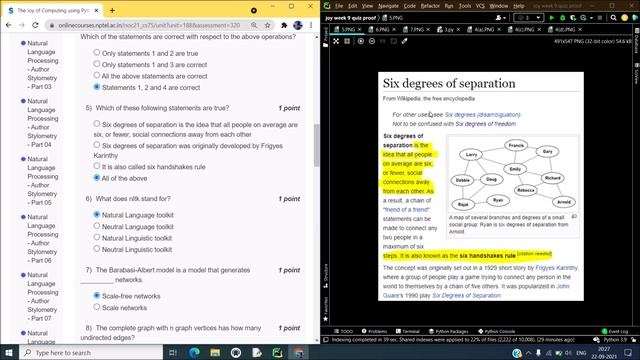Viewport: 640px width, 360px height.
Task: Toggle the grid icon in image viewer
Action: (x=347, y=41)
